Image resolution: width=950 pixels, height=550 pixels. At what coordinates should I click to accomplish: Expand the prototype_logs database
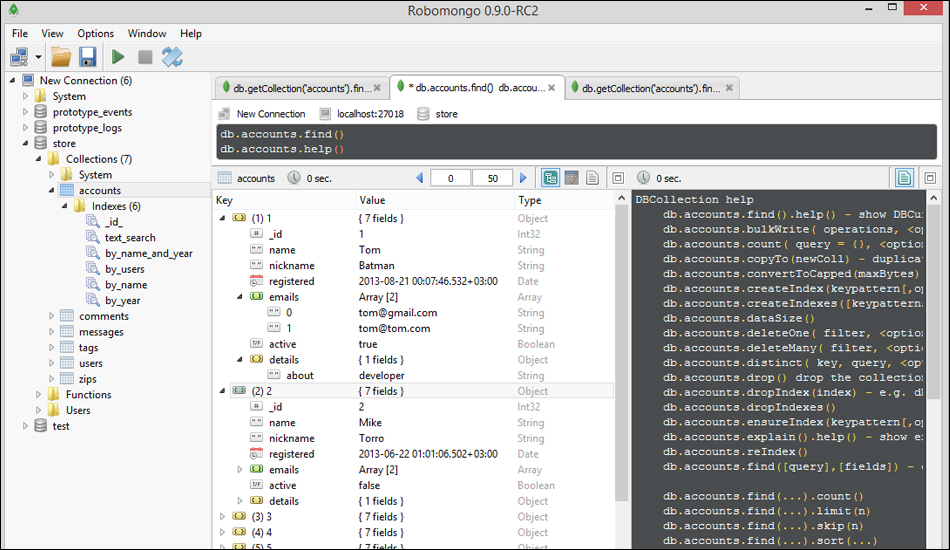(25, 127)
